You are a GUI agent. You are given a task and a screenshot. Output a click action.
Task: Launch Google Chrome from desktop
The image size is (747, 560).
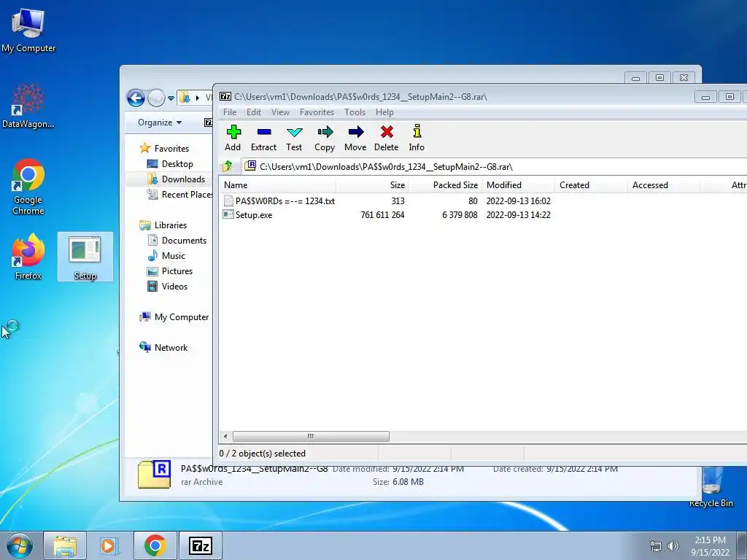coord(28,187)
